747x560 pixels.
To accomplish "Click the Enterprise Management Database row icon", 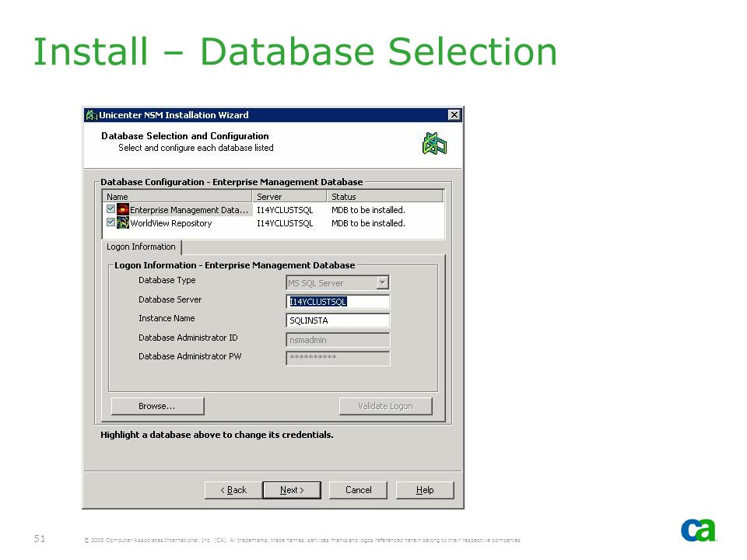I will tap(123, 209).
